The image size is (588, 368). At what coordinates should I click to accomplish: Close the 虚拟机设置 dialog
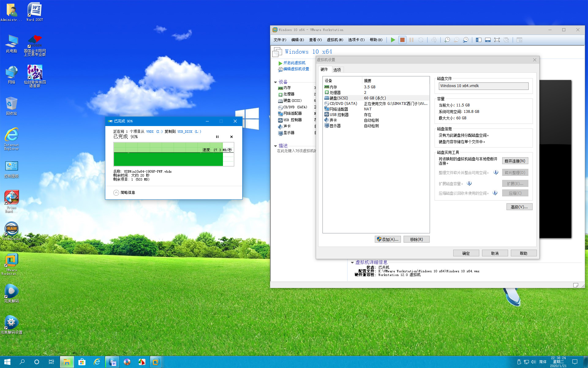coord(535,60)
